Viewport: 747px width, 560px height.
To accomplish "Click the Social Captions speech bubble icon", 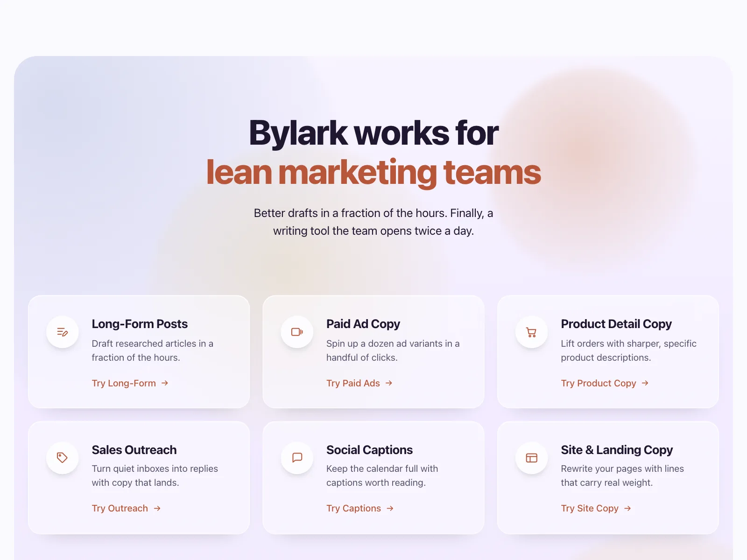I will (x=297, y=458).
